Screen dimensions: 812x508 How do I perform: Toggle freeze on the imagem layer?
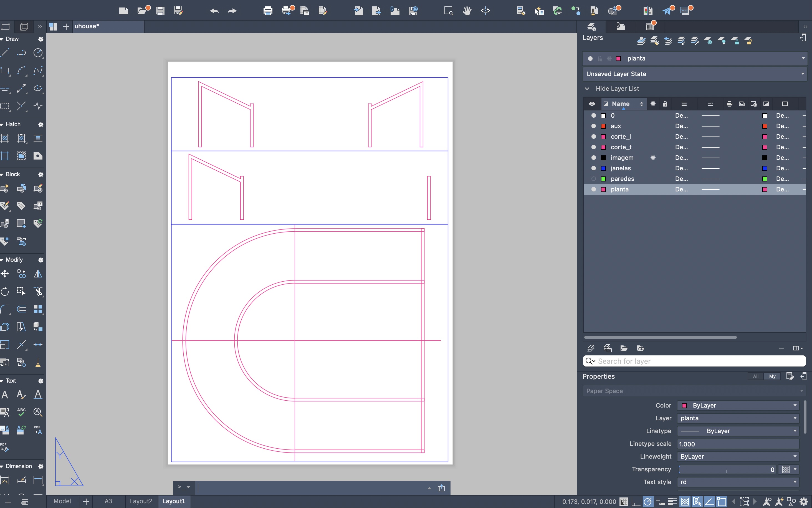pyautogui.click(x=653, y=158)
